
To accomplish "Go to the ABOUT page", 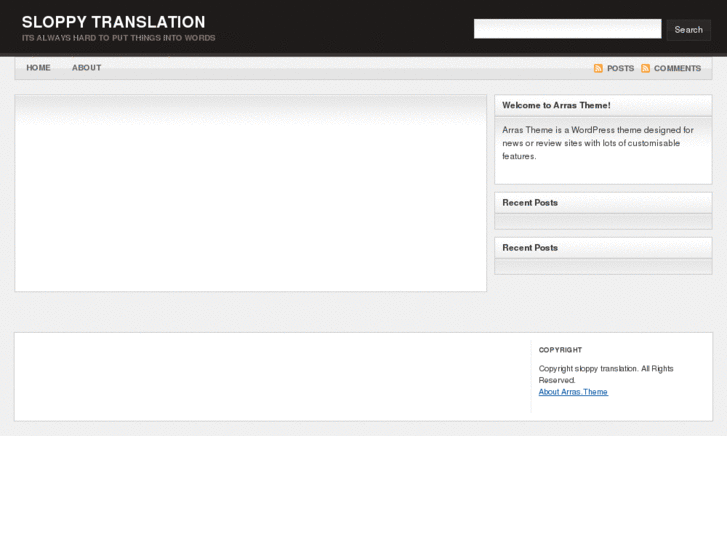I will coord(86,68).
